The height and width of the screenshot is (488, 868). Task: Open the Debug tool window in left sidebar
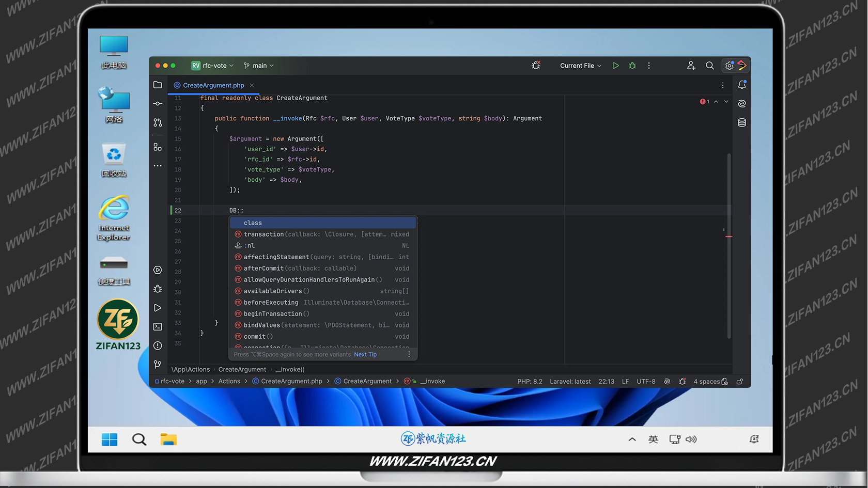coord(158,289)
